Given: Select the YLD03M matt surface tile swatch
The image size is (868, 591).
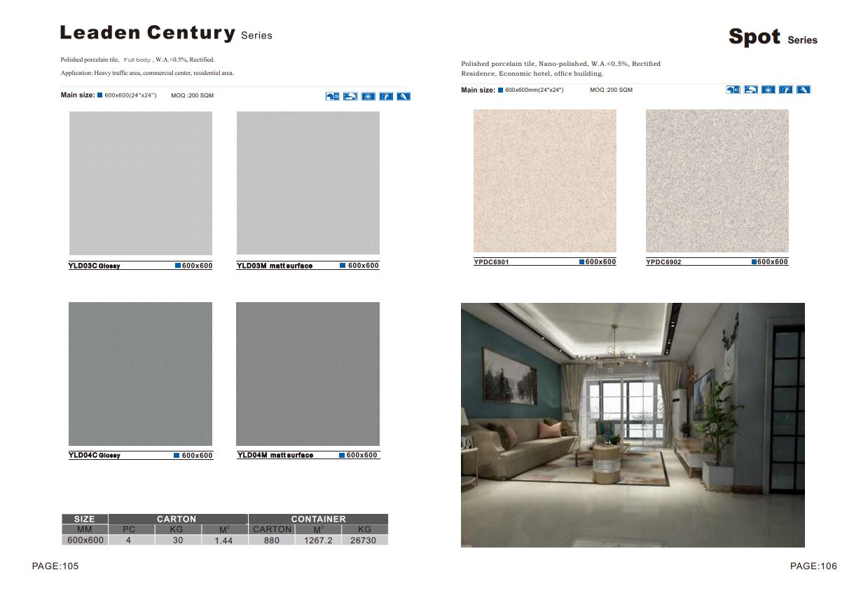Looking at the screenshot, I should pos(308,183).
